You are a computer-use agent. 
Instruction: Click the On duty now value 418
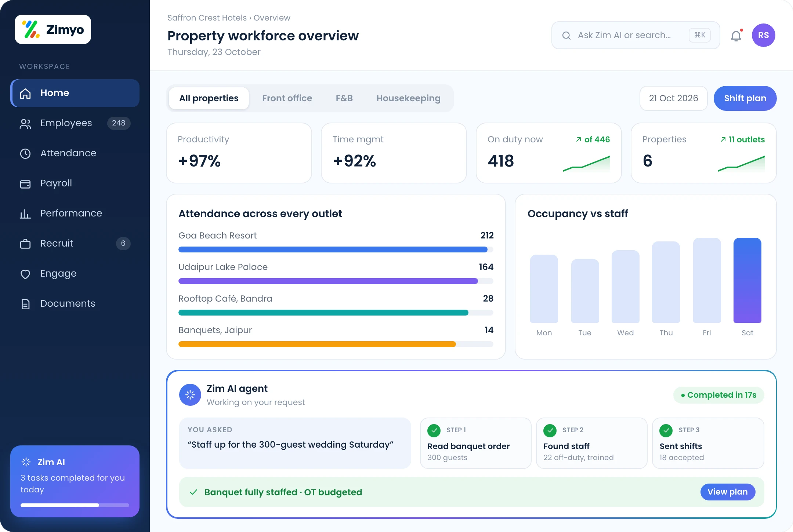(x=501, y=161)
